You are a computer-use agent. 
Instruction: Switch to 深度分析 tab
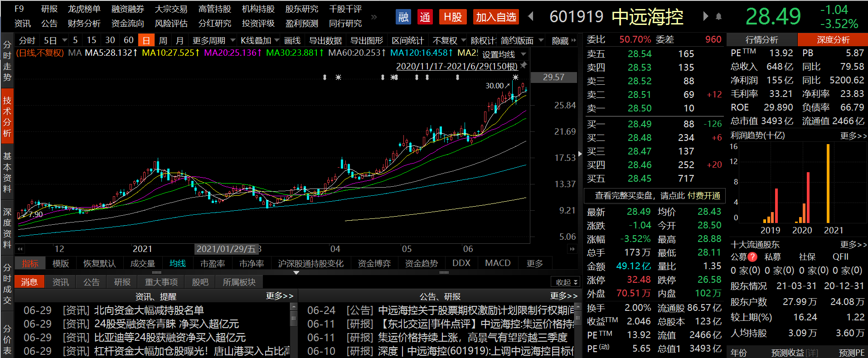pos(833,40)
